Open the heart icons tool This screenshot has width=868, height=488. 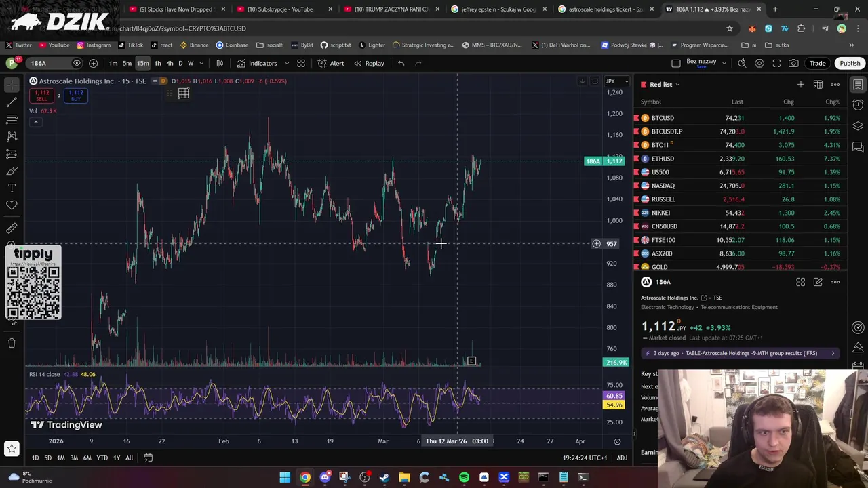tap(12, 205)
